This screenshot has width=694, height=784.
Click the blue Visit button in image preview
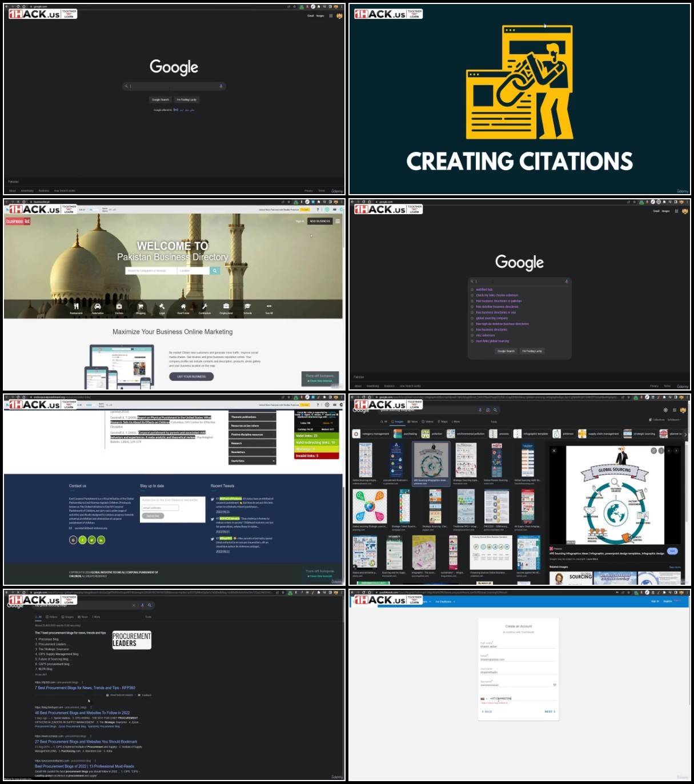pos(672,551)
